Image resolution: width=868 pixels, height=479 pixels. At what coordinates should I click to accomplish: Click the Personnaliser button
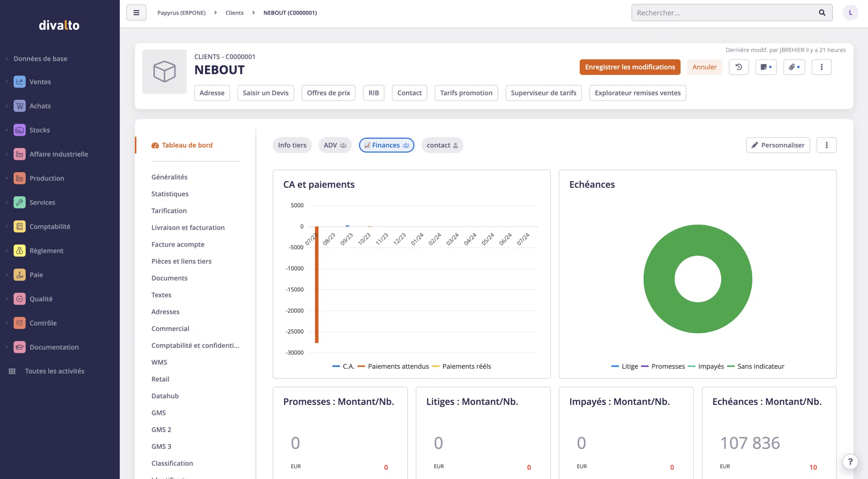pyautogui.click(x=778, y=145)
